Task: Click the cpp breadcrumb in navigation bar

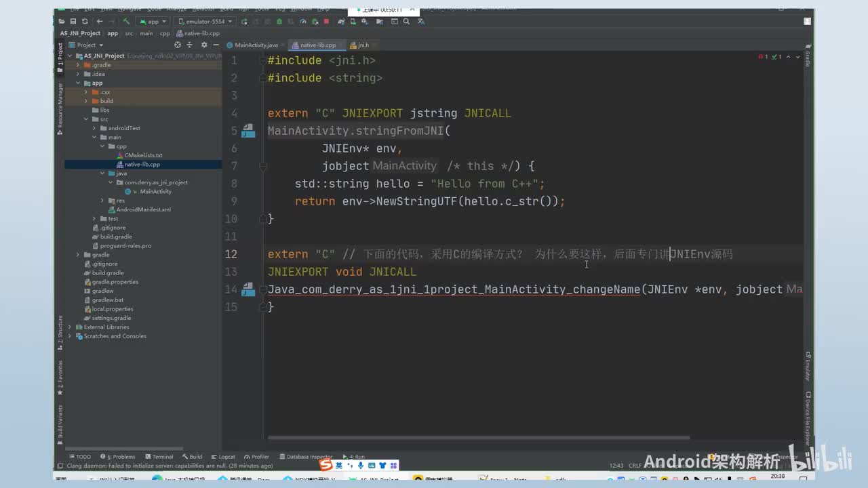Action: (165, 33)
